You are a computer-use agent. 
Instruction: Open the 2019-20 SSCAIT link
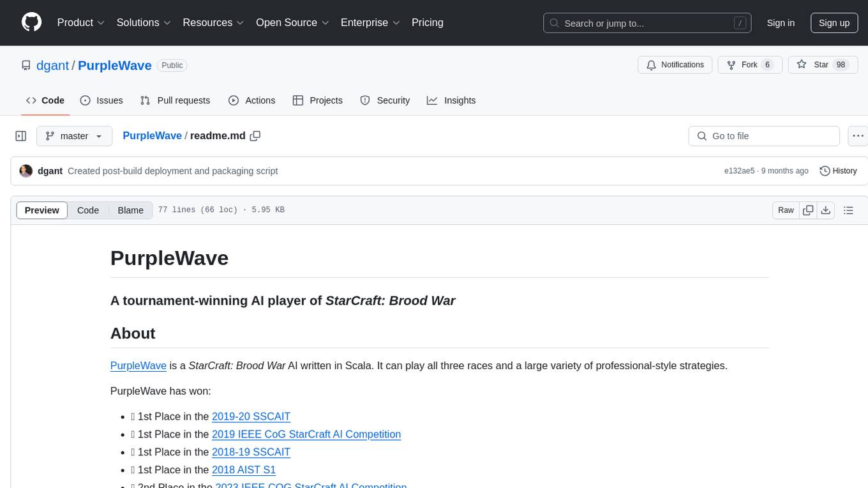(251, 416)
